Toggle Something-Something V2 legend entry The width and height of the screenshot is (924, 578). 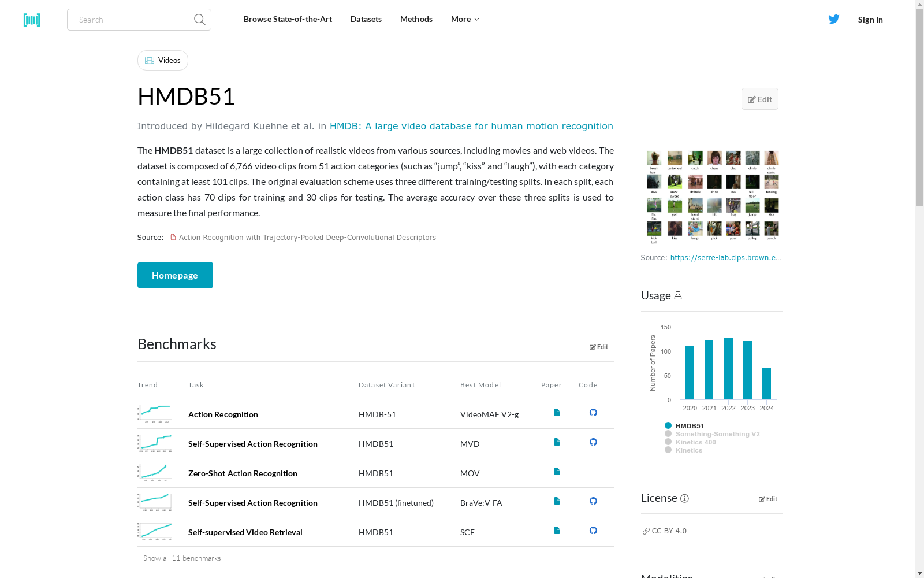click(x=712, y=434)
